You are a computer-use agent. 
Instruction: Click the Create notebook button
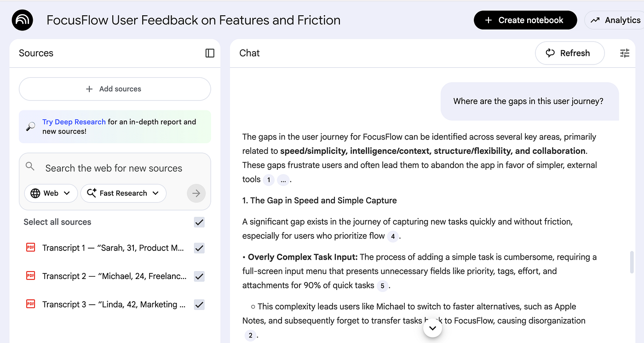[x=525, y=20]
